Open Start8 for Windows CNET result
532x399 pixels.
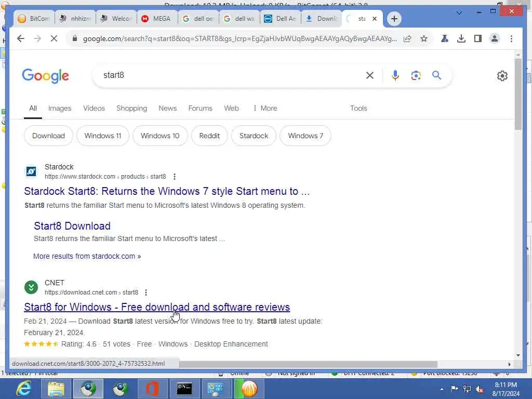tap(157, 307)
